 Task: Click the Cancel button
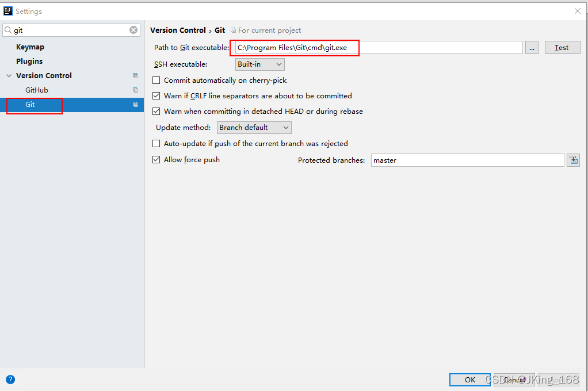[x=514, y=379]
